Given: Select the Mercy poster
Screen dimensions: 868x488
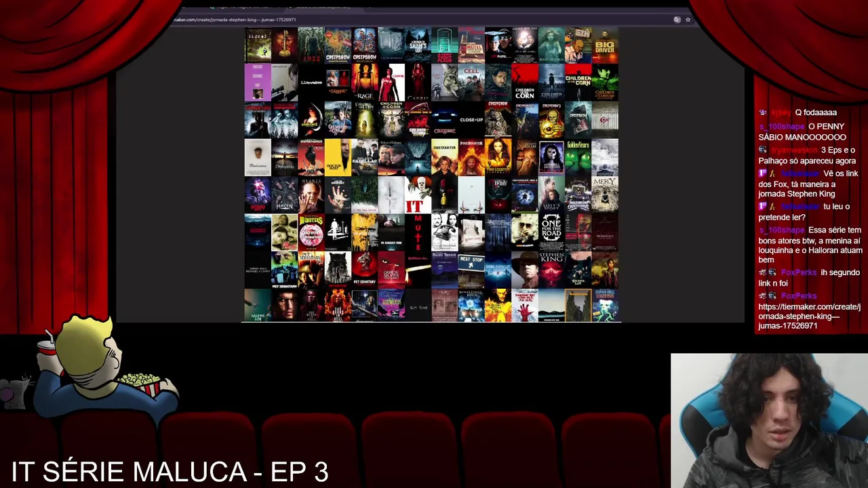Looking at the screenshot, I should 604,195.
